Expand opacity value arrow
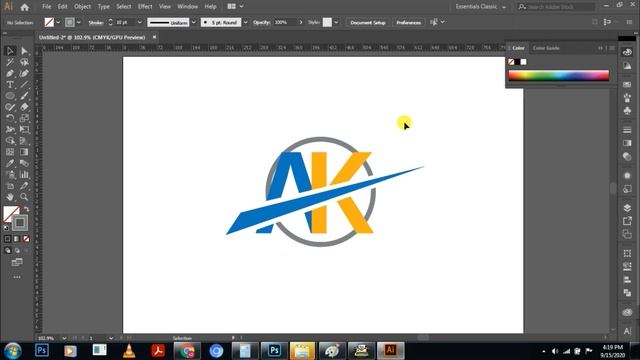 click(x=301, y=22)
